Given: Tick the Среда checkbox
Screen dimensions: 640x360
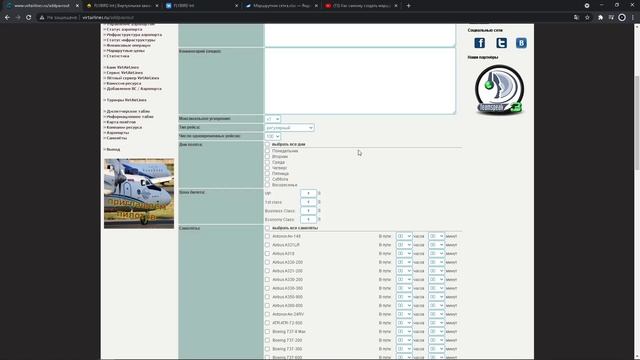Looking at the screenshot, I should tap(267, 162).
